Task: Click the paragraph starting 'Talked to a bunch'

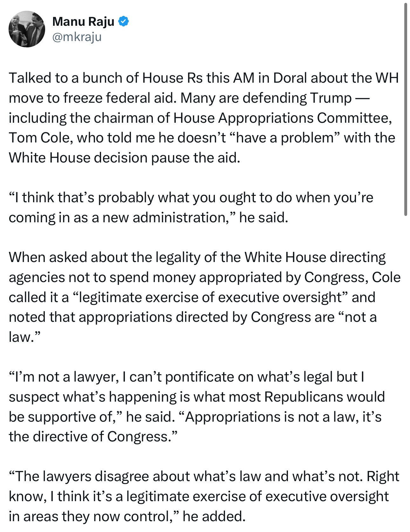Action: tap(203, 118)
